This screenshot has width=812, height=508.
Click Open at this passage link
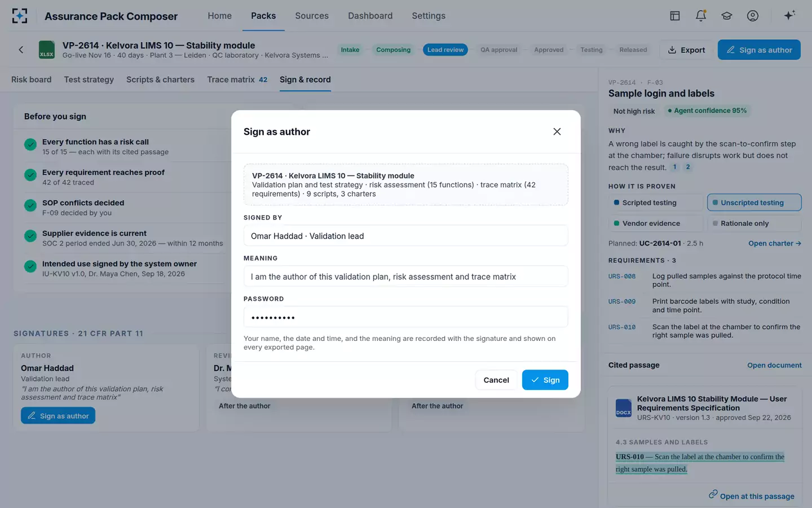[757, 496]
